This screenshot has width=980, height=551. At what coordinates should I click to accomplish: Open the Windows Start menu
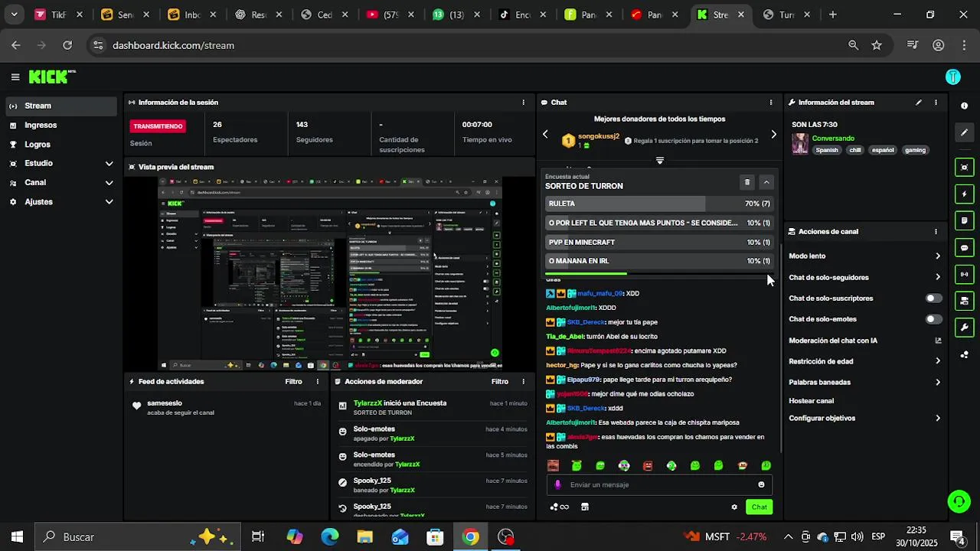[17, 537]
